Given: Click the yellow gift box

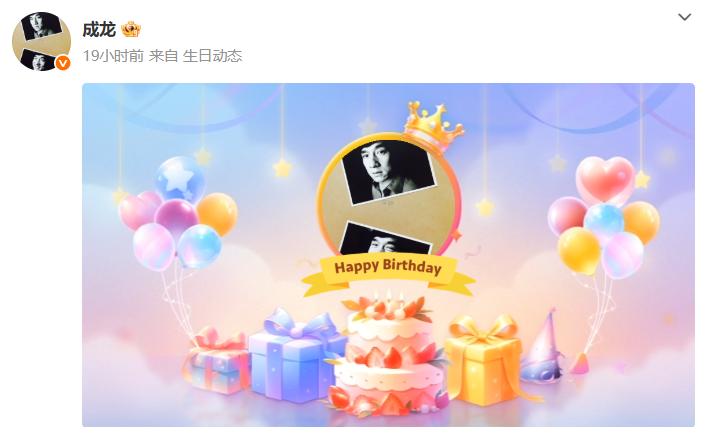Looking at the screenshot, I should point(484,361).
